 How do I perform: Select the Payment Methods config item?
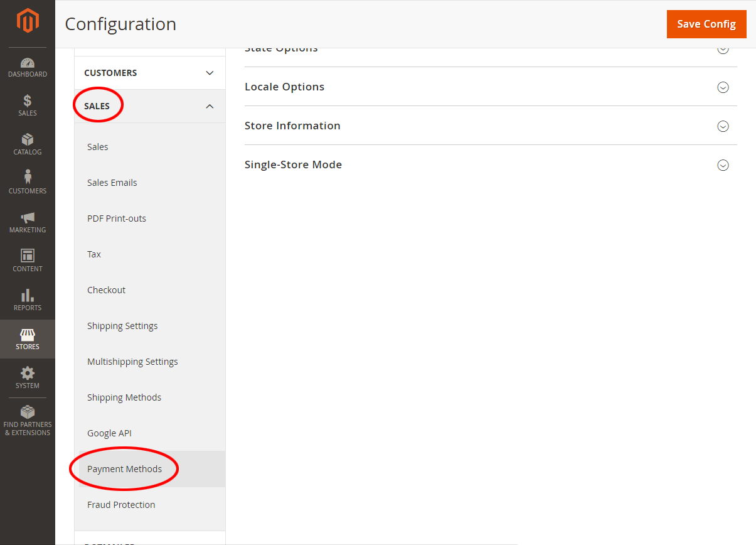pos(150,469)
